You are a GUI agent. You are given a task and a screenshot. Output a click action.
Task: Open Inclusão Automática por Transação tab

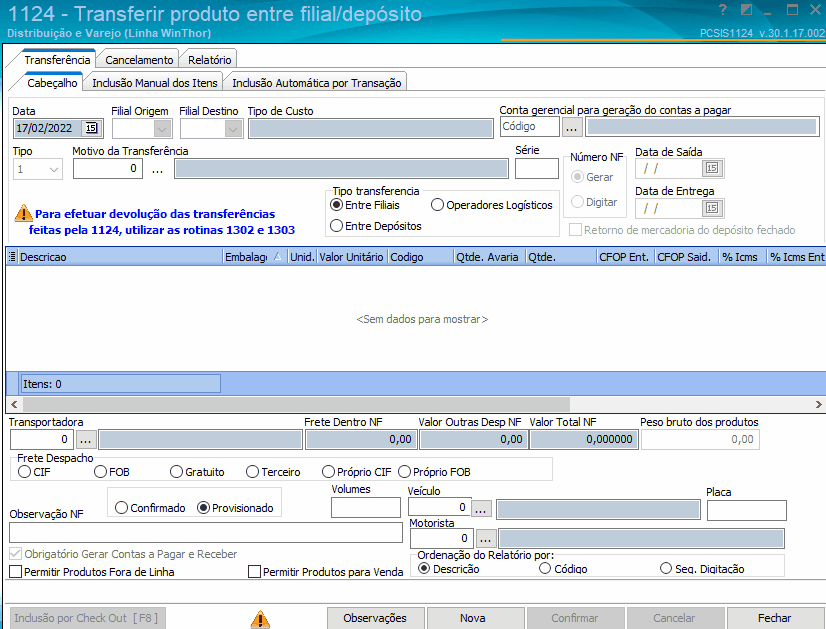coord(317,83)
